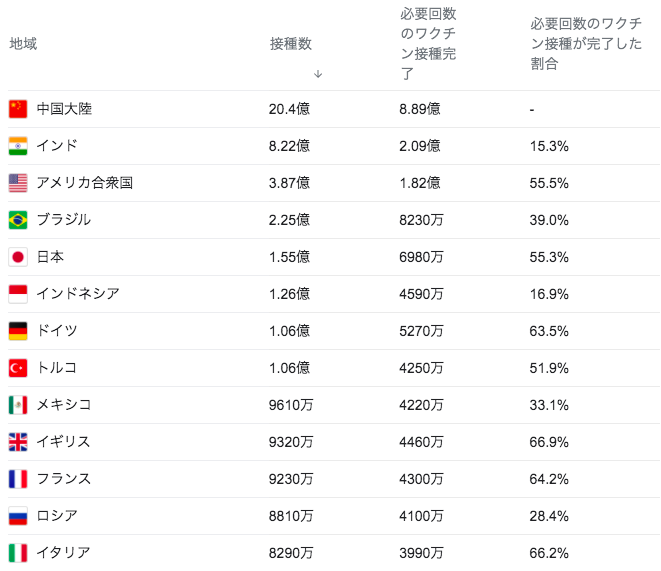Screen dimensions: 661x571
Task: Select the インドネシア row name
Action: (x=78, y=294)
